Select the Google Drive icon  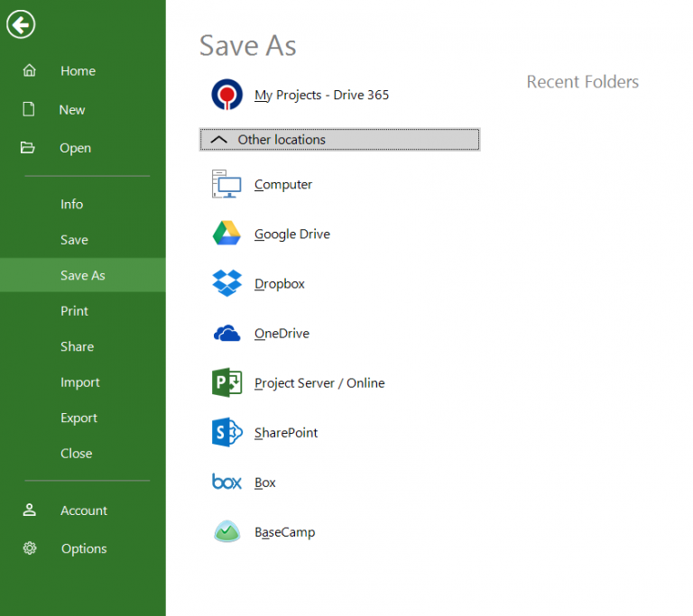(x=226, y=234)
